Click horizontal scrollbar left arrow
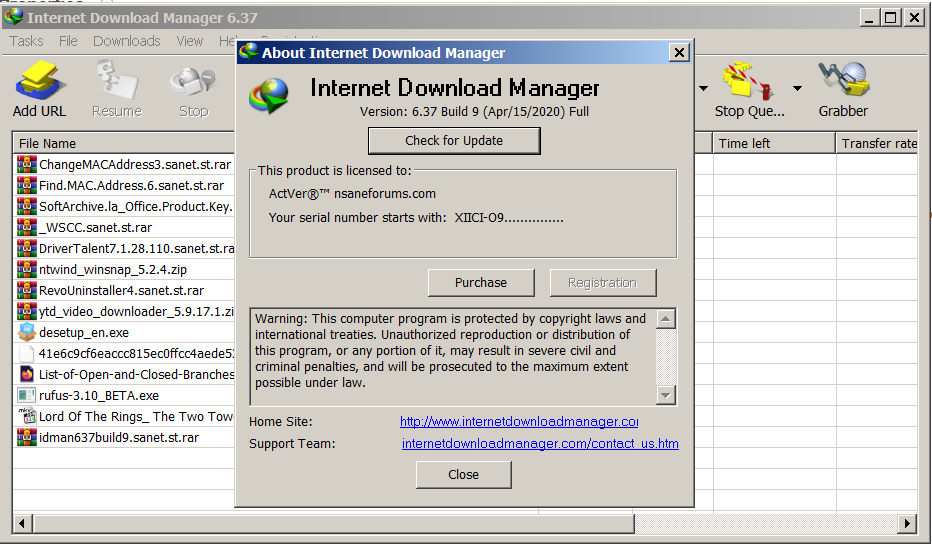 point(23,524)
